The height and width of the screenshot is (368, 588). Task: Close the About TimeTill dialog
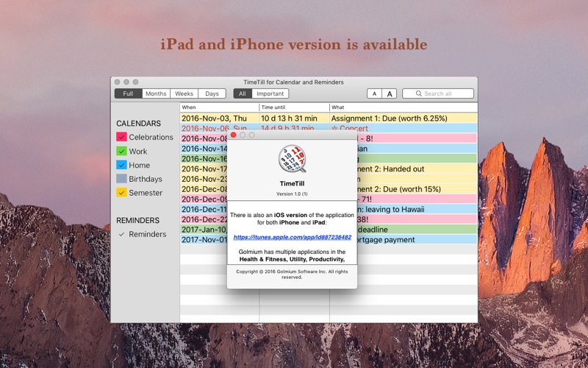(233, 135)
